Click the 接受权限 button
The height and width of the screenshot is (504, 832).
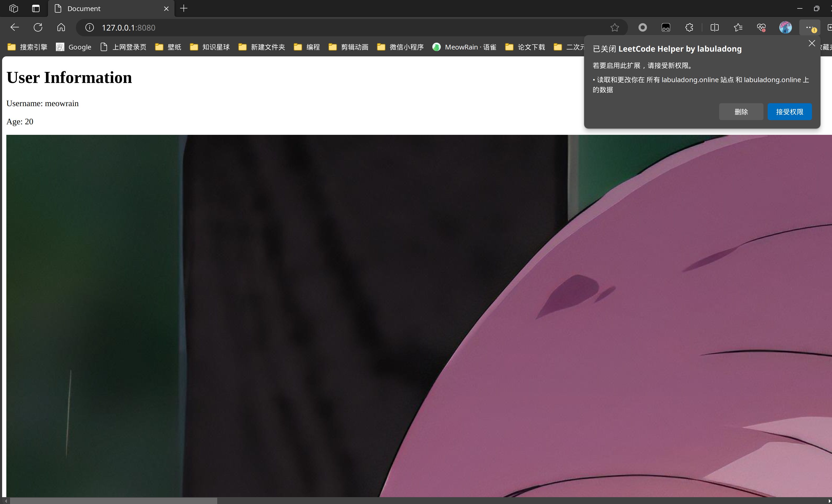tap(790, 112)
